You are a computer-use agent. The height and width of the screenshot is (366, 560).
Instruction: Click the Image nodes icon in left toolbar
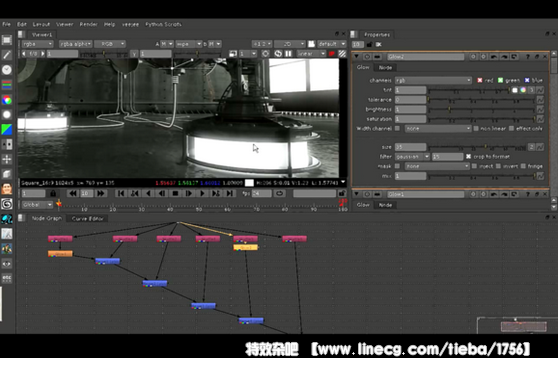pyautogui.click(x=7, y=40)
